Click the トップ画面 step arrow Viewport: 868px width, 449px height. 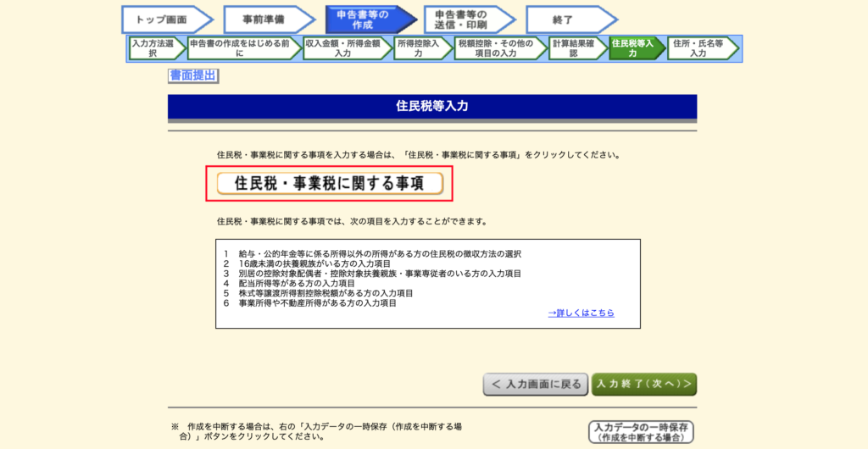[164, 19]
